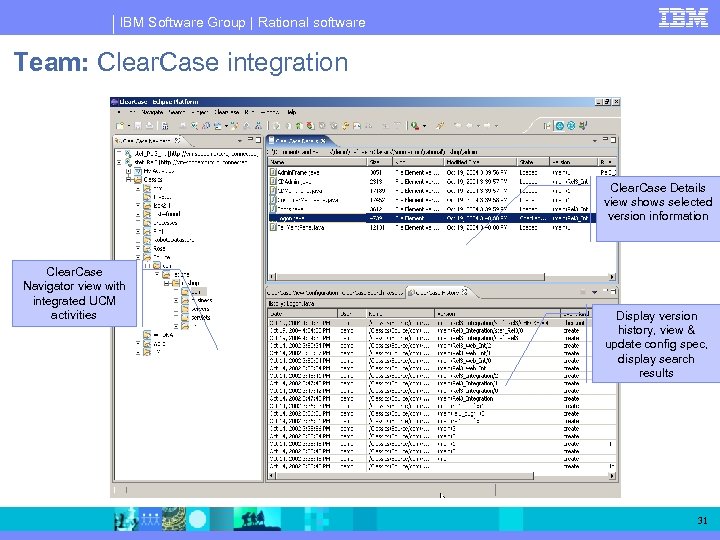Open the Search menu in menu bar
The image size is (720, 540).
coord(176,112)
